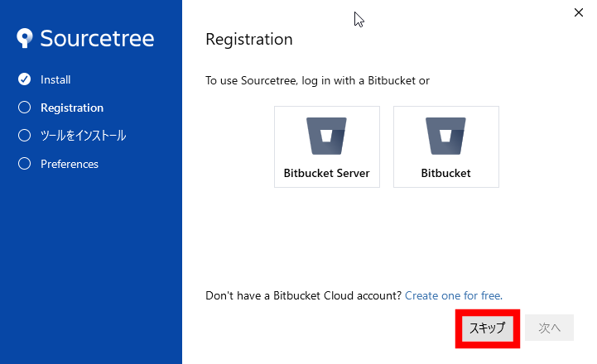Click the Bitbucket card label

pyautogui.click(x=445, y=173)
